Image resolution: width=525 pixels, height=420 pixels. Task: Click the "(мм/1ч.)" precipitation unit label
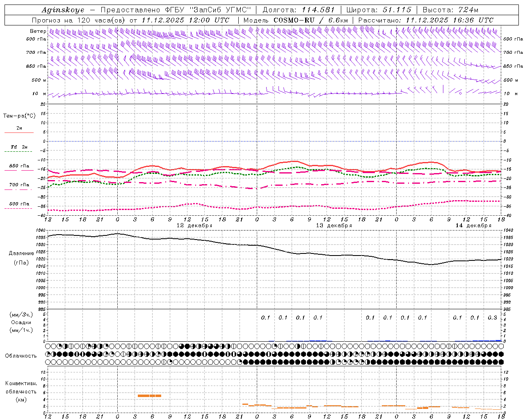coord(21,330)
